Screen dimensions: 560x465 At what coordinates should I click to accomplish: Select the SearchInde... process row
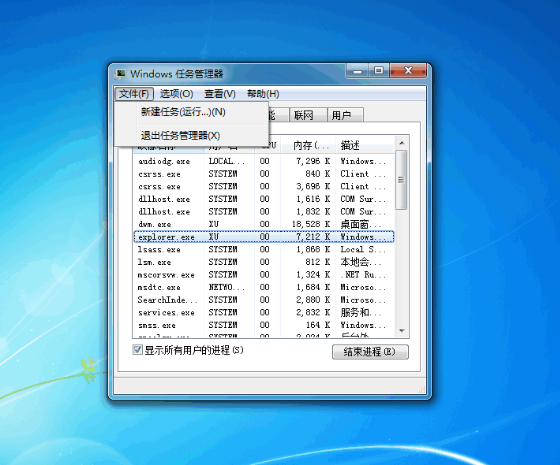click(x=264, y=300)
